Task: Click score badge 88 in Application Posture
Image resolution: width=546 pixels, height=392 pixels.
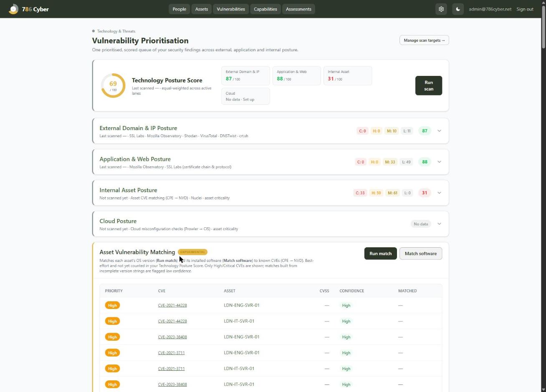Action: point(425,162)
